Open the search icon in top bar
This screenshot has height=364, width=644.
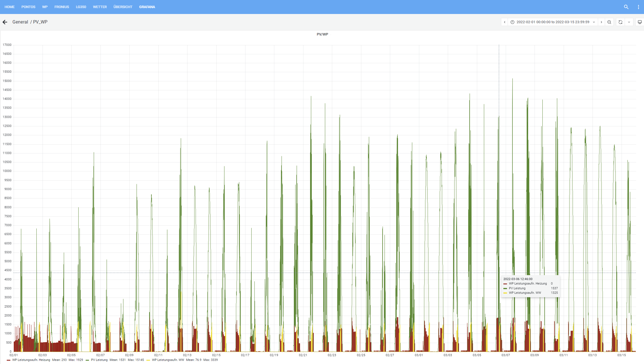(x=626, y=7)
